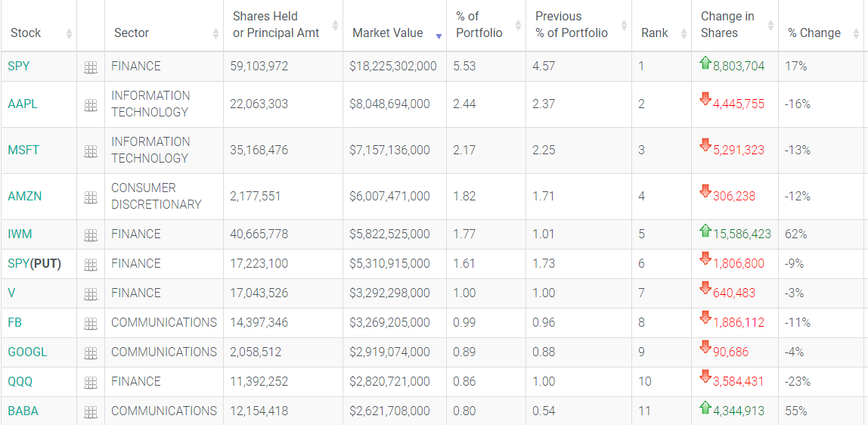The width and height of the screenshot is (868, 425).
Task: Click red down arrow next to 4,445,755
Action: pos(705,99)
